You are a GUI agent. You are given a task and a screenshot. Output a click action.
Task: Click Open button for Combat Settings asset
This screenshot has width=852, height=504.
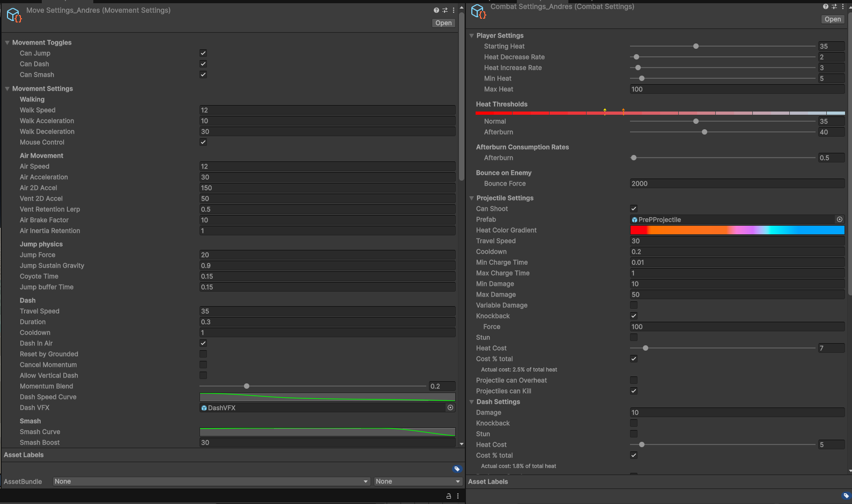click(833, 19)
